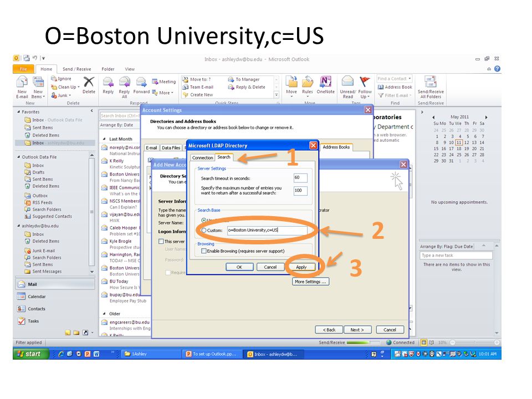Click the Move folder icon
Viewport: 532px width, 399px height.
(x=291, y=82)
